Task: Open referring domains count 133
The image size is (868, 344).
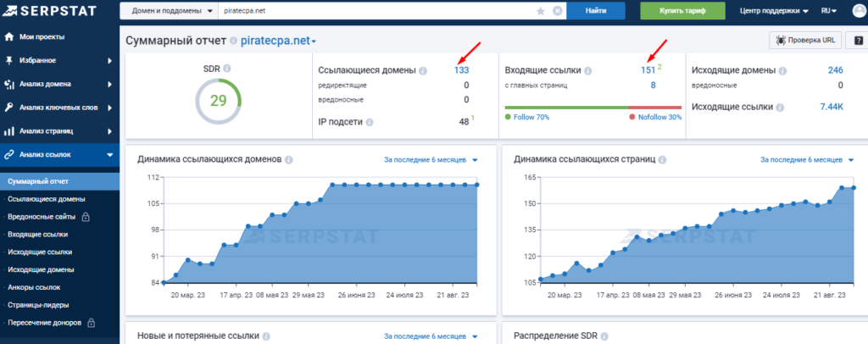Action: click(461, 70)
